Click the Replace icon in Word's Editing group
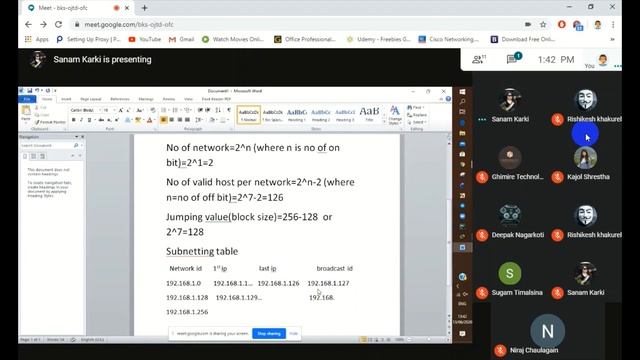This screenshot has width=640, height=360. pos(417,115)
